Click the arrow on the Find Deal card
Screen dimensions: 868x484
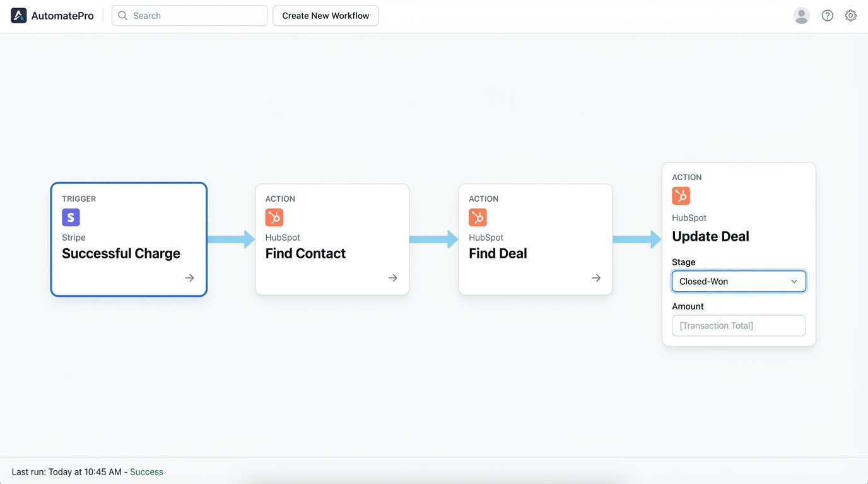(x=596, y=277)
